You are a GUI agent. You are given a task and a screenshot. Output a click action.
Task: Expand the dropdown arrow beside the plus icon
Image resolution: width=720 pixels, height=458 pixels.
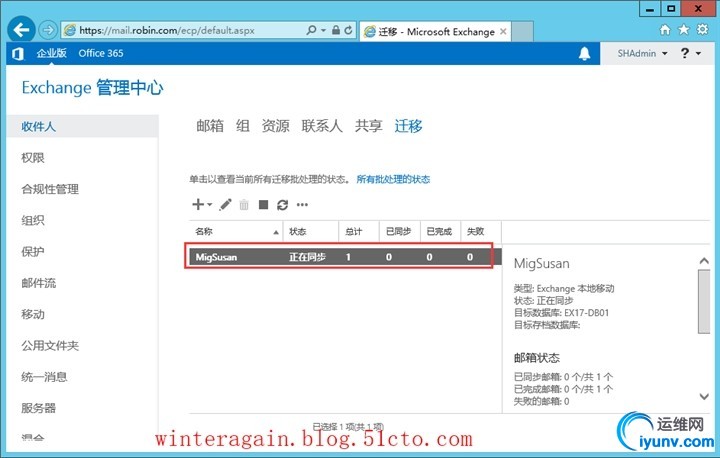[x=209, y=205]
